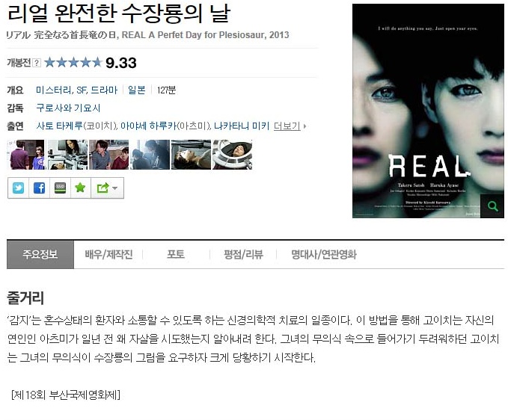Image resolution: width=508 pixels, height=420 pixels.
Task: Share the movie on Facebook
Action: [x=39, y=188]
